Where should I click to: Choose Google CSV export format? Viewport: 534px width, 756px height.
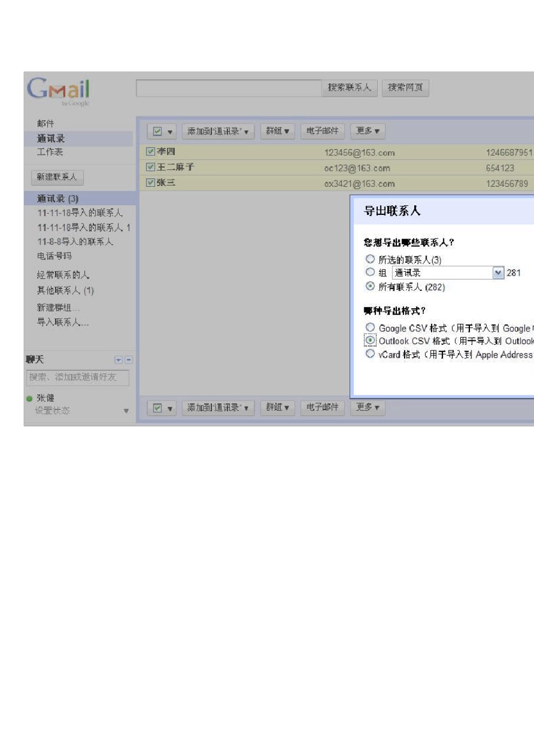(x=370, y=327)
